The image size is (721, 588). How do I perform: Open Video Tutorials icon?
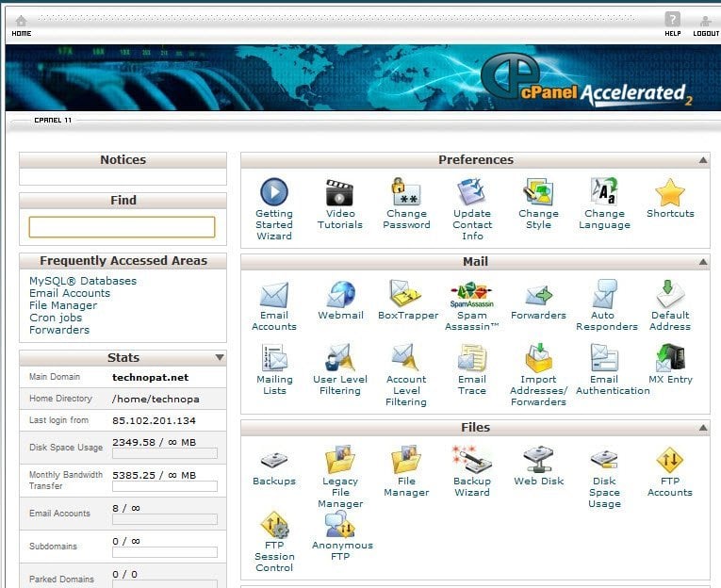pos(339,192)
